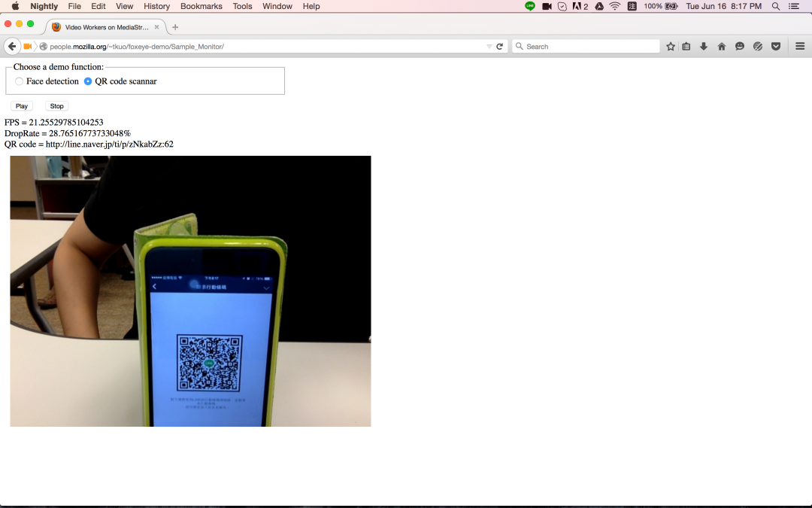
Task: Click the Choose a demo function legend
Action: tap(59, 67)
